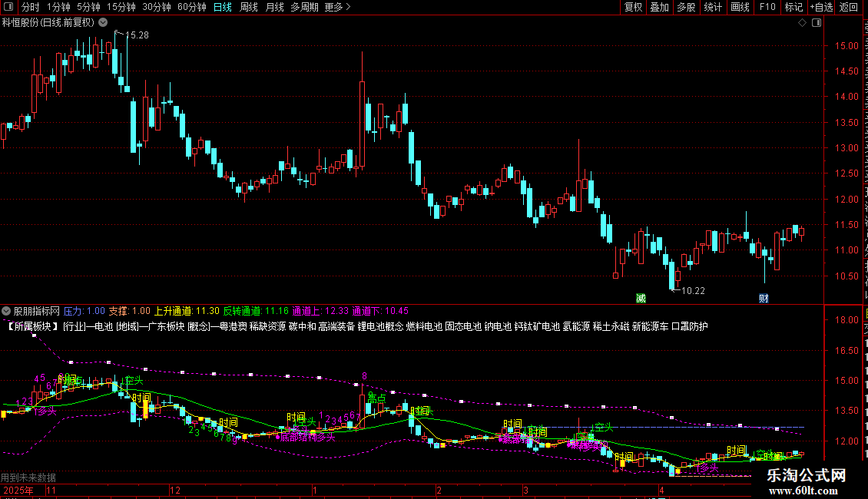
Task: Click the 10.22 low price label
Action: pyautogui.click(x=693, y=290)
